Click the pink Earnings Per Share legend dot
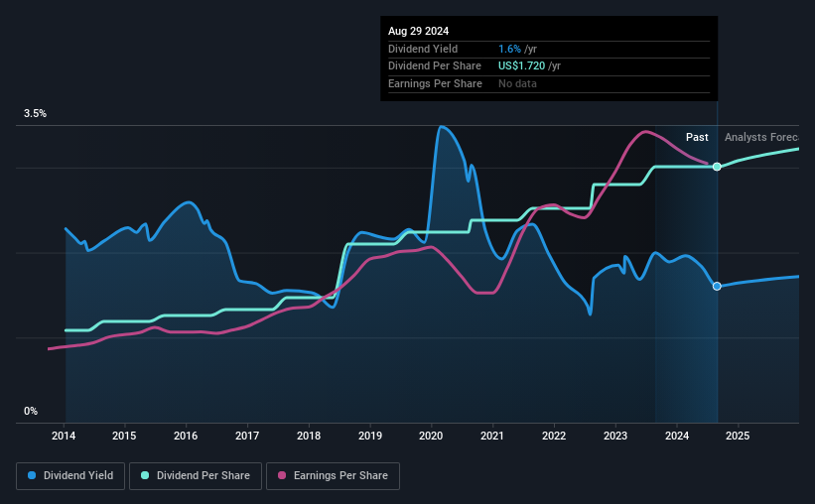Screen dimensions: 815x504 282,475
